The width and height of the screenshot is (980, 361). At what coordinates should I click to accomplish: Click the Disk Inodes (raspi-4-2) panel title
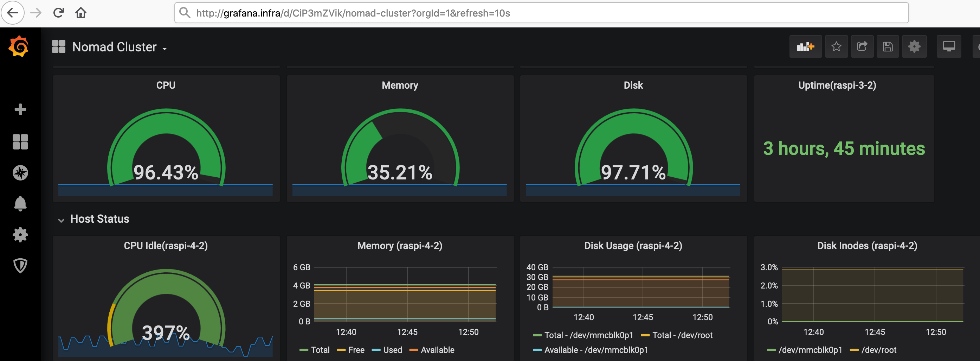(x=868, y=246)
